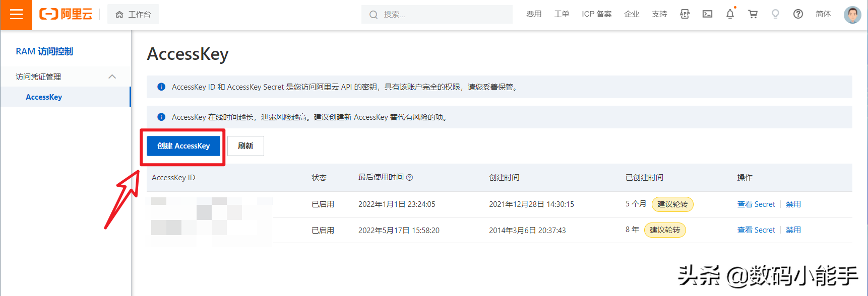Screen dimensions: 868x296
Task: Launch the Cloud Shell terminal icon
Action: [x=707, y=14]
